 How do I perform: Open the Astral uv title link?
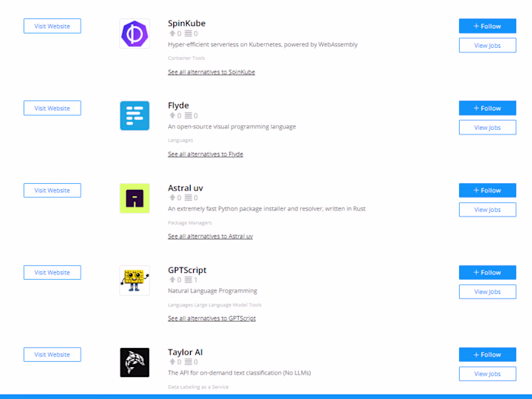click(185, 188)
